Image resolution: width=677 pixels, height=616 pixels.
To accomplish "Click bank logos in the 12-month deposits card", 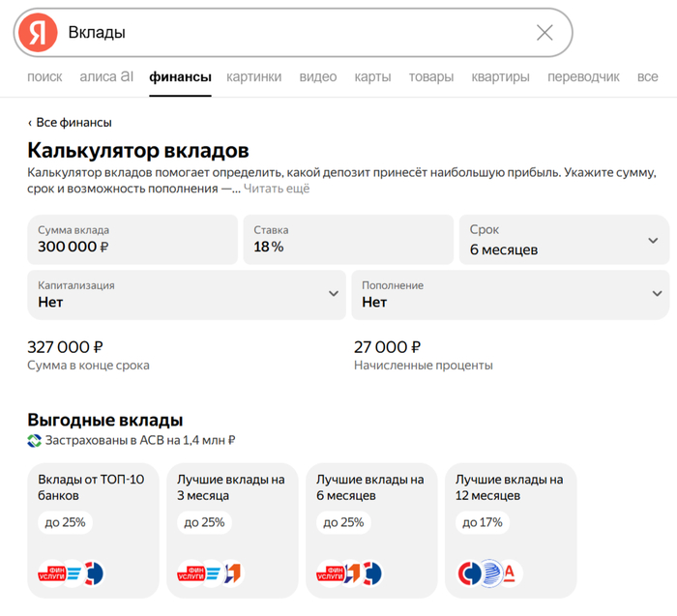I will click(489, 573).
